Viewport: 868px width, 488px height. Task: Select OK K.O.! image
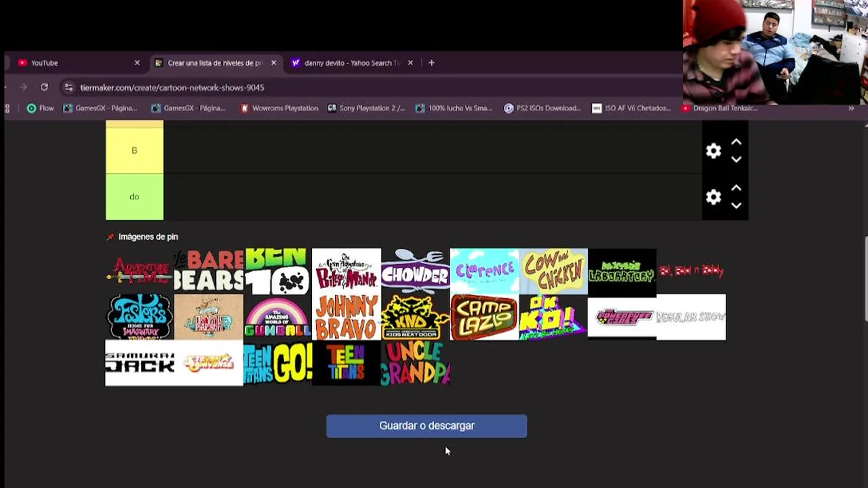tap(553, 317)
